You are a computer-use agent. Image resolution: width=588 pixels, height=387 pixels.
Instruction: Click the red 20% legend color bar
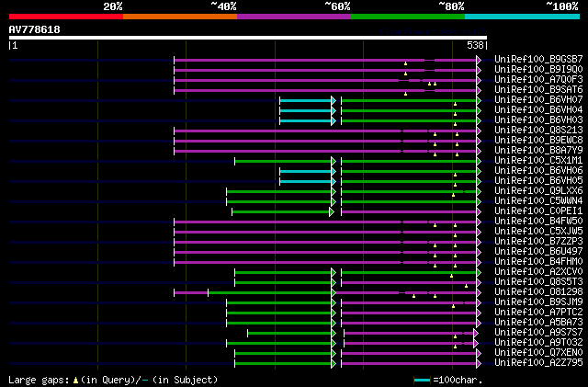pyautogui.click(x=66, y=17)
